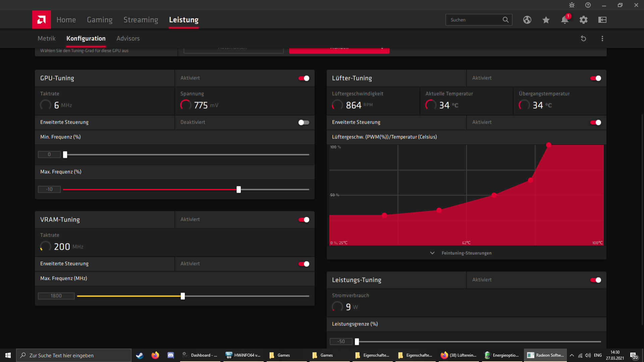Open the bug report icon
Viewport: 644px width, 362px height.
coord(572,5)
